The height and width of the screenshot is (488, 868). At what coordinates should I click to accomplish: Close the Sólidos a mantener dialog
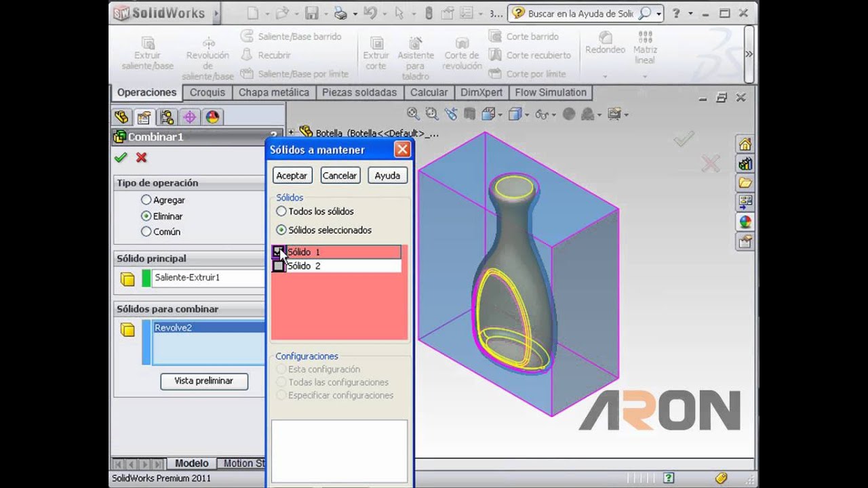pos(402,150)
